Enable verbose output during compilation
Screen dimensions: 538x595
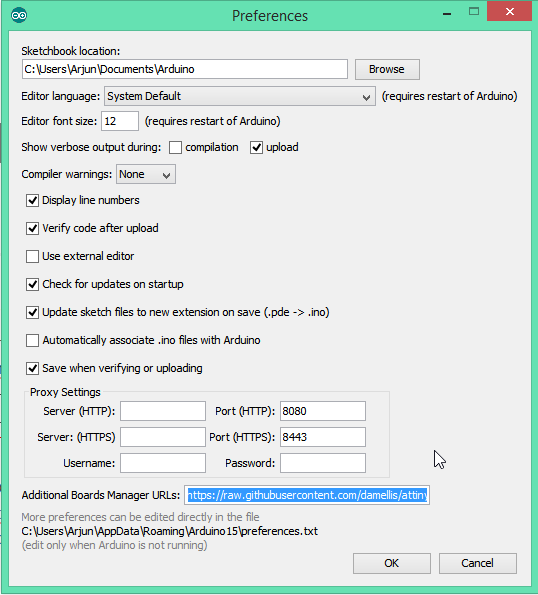(175, 147)
